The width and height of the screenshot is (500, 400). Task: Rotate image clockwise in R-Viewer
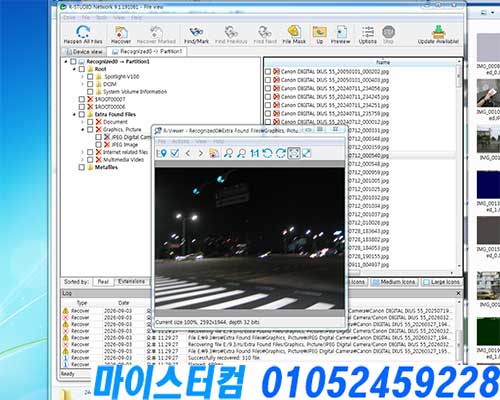(281, 153)
